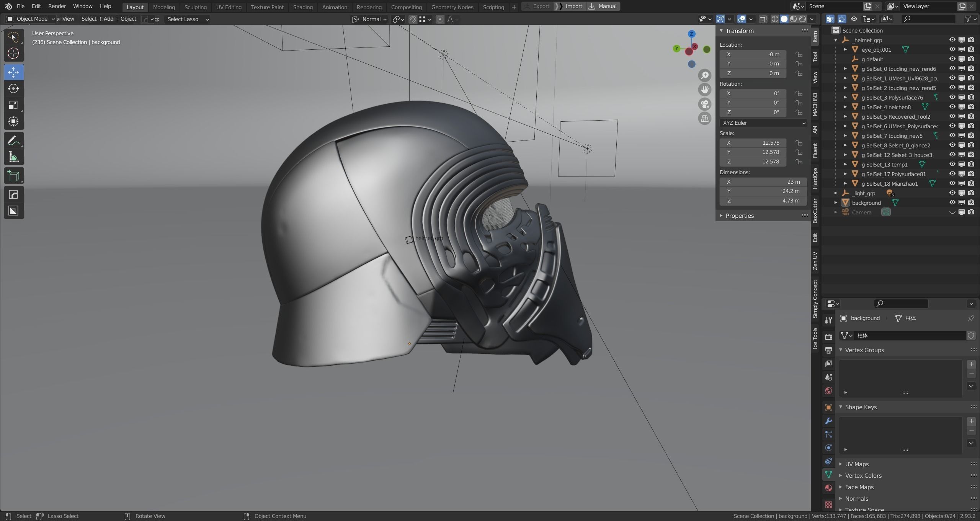Click the Scale X value field

point(753,143)
